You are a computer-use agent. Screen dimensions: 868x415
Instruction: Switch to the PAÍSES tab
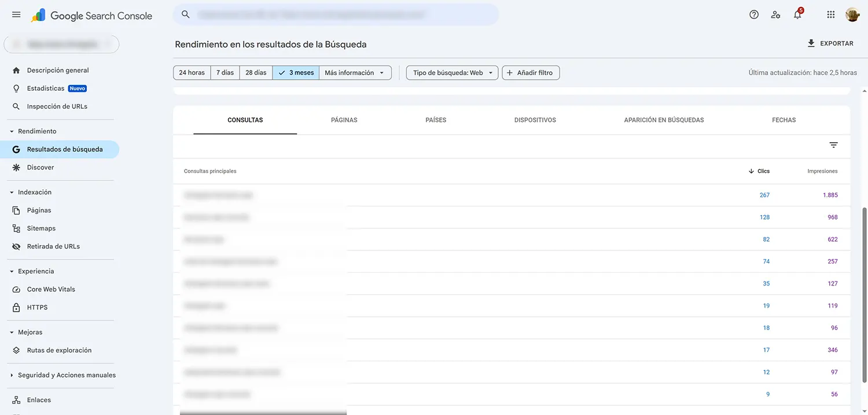(435, 120)
